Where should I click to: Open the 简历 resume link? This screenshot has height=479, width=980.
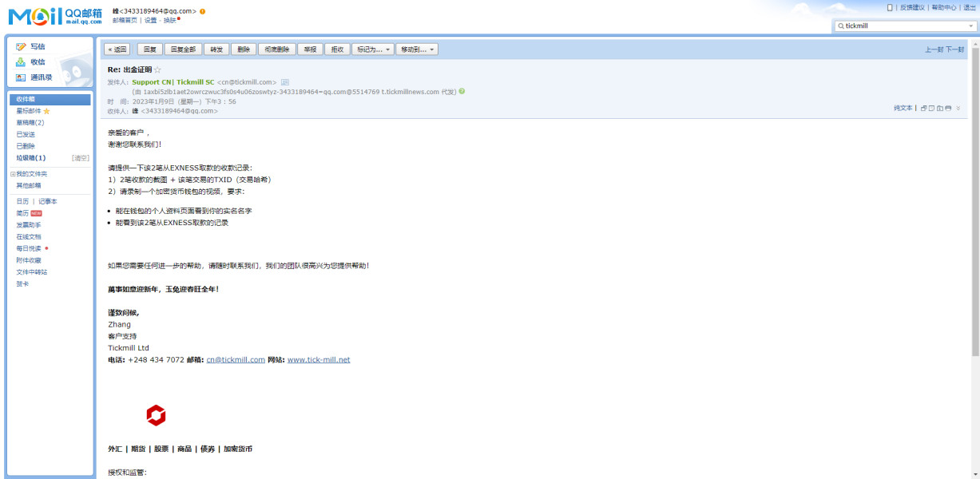pos(22,213)
